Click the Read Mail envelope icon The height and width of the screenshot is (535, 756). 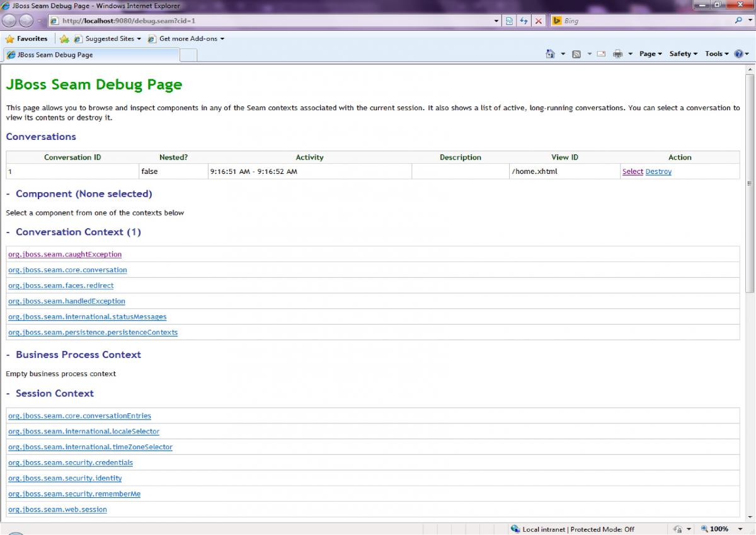pos(601,54)
